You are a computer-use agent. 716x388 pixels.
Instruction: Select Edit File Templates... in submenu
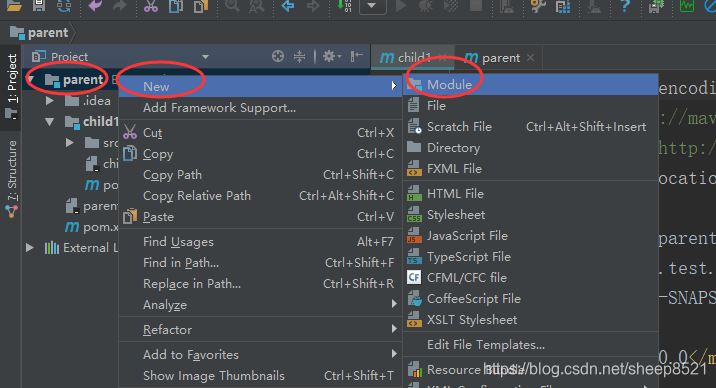(x=531, y=345)
